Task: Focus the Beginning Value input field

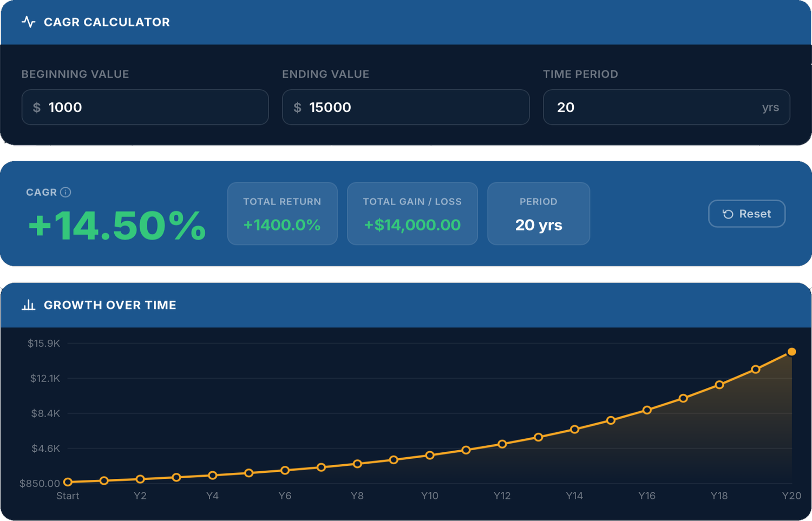Action: [145, 107]
